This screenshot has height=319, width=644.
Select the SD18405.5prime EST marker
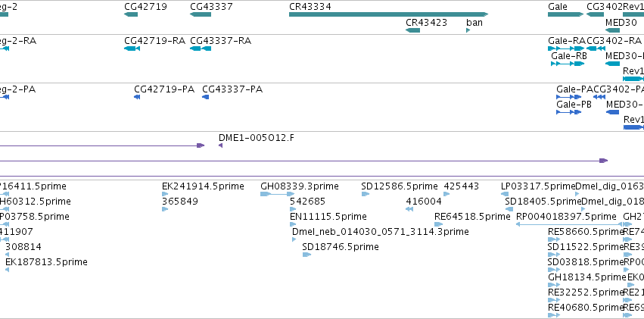[509, 209]
